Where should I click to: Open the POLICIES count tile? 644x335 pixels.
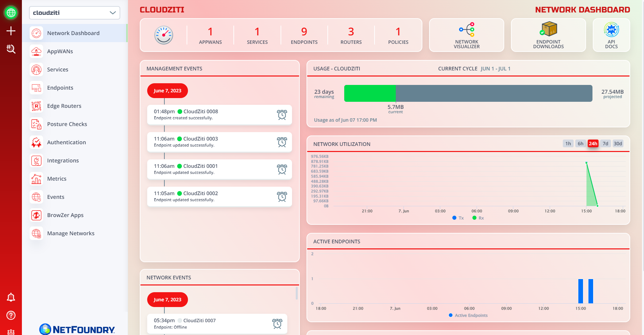(x=398, y=35)
